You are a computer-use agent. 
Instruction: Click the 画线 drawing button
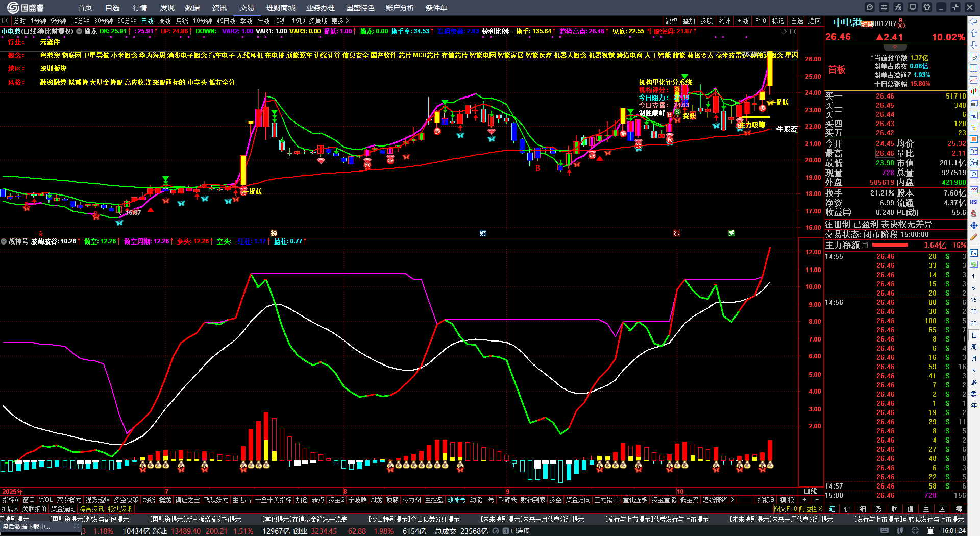[743, 21]
